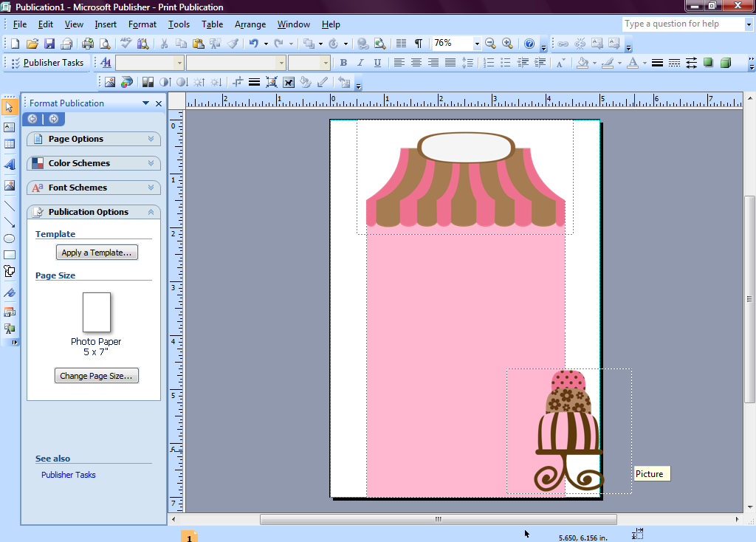Click the Format Painter icon
756x542 pixels.
pos(233,43)
